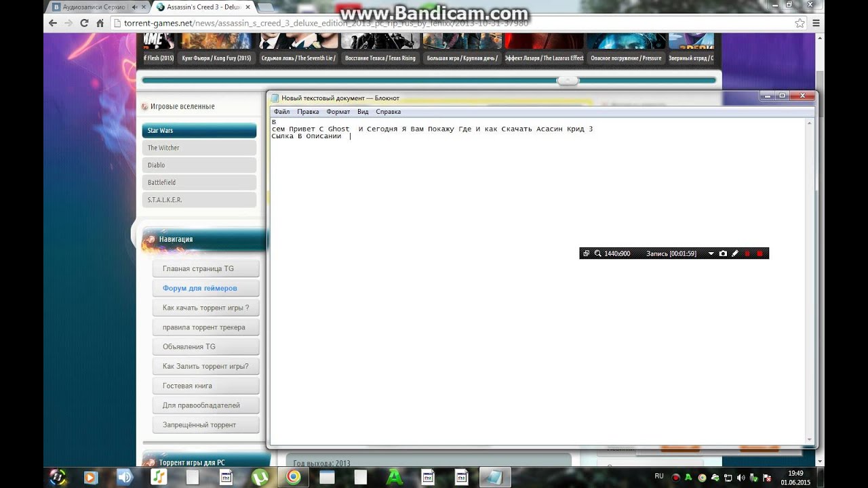Open the Notepad Формат menu
868x488 pixels.
tap(338, 112)
